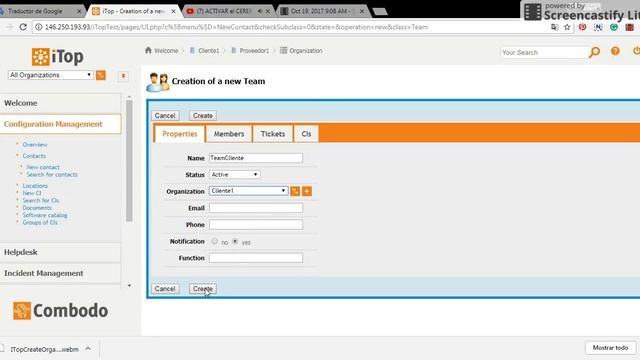The height and width of the screenshot is (360, 640).
Task: Select Notification 'yes' radio button
Action: pyautogui.click(x=235, y=241)
